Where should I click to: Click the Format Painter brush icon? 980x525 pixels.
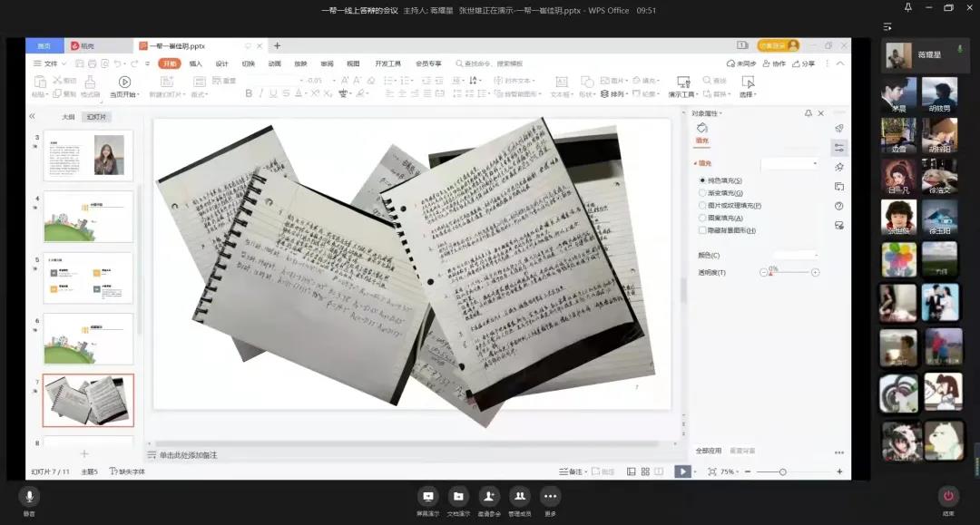(90, 83)
